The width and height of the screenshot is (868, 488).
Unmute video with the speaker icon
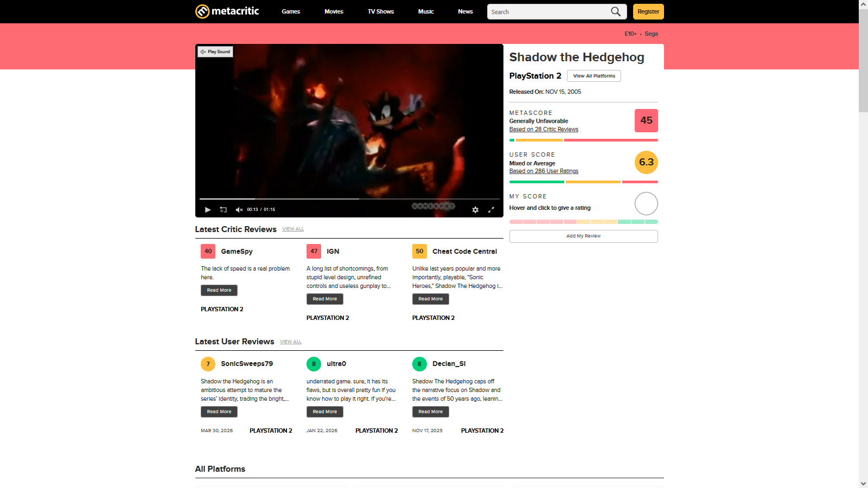pos(239,209)
